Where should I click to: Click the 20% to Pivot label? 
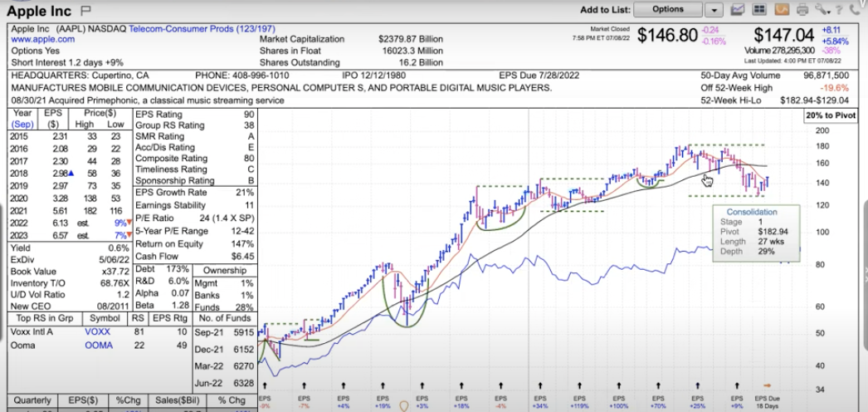pyautogui.click(x=833, y=115)
